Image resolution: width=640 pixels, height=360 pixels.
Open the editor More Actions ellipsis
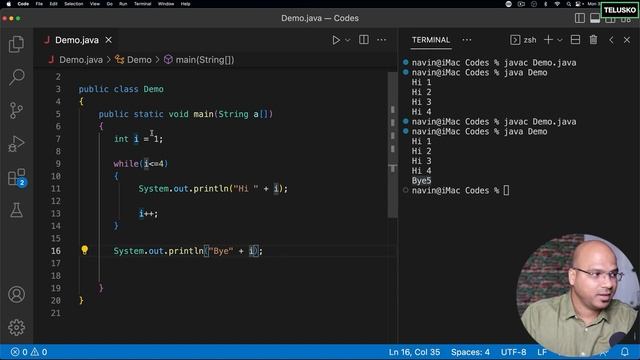tap(382, 40)
